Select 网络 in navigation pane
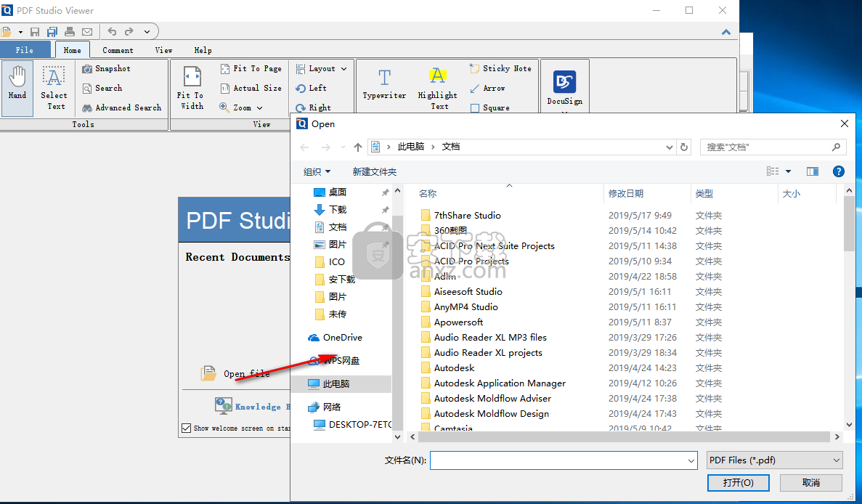The image size is (862, 504). click(x=331, y=407)
